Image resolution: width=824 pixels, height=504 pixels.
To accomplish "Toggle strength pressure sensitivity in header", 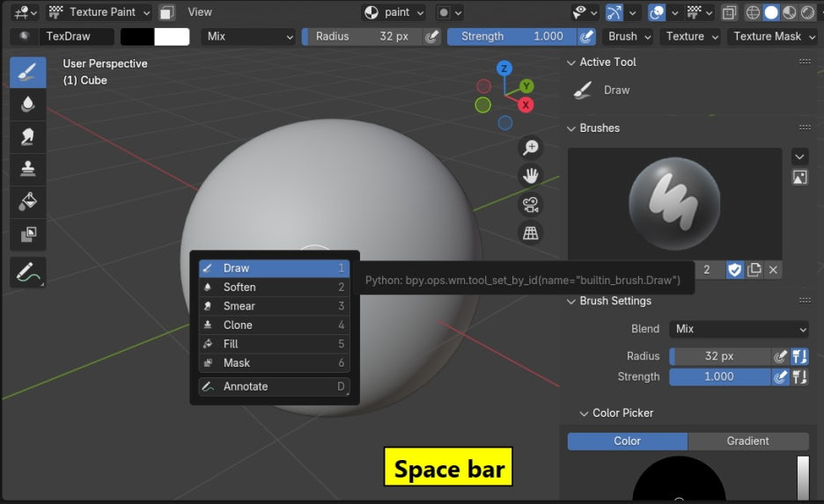I will pyautogui.click(x=586, y=36).
